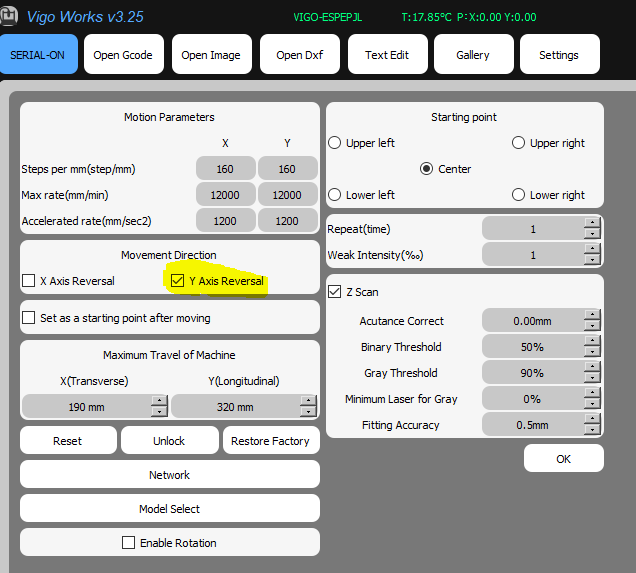Increase Fitting Accuracy with up arrow
This screenshot has width=636, height=573.
tap(592, 418)
